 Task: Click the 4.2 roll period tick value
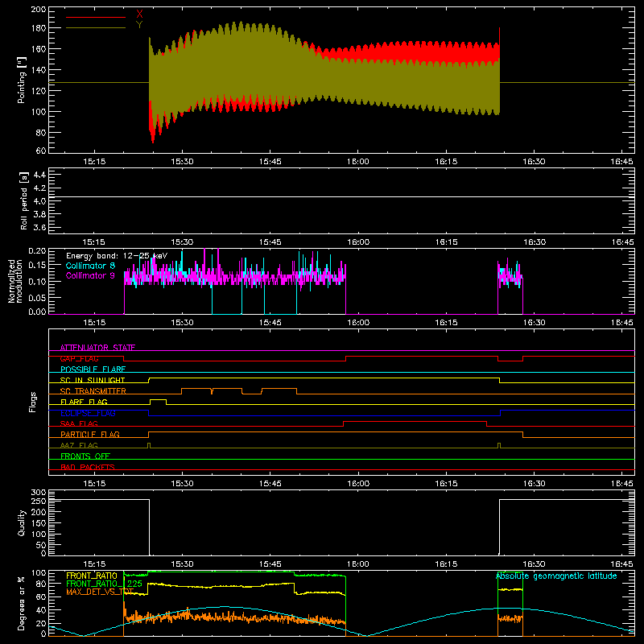pos(39,188)
